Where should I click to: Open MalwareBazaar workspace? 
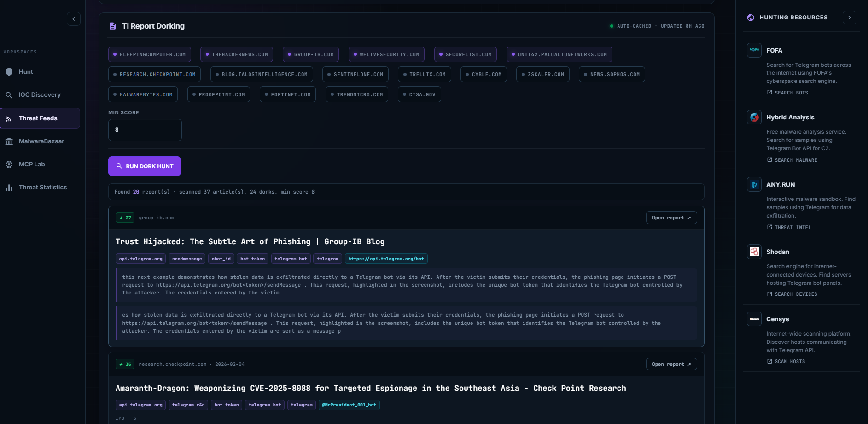40,141
